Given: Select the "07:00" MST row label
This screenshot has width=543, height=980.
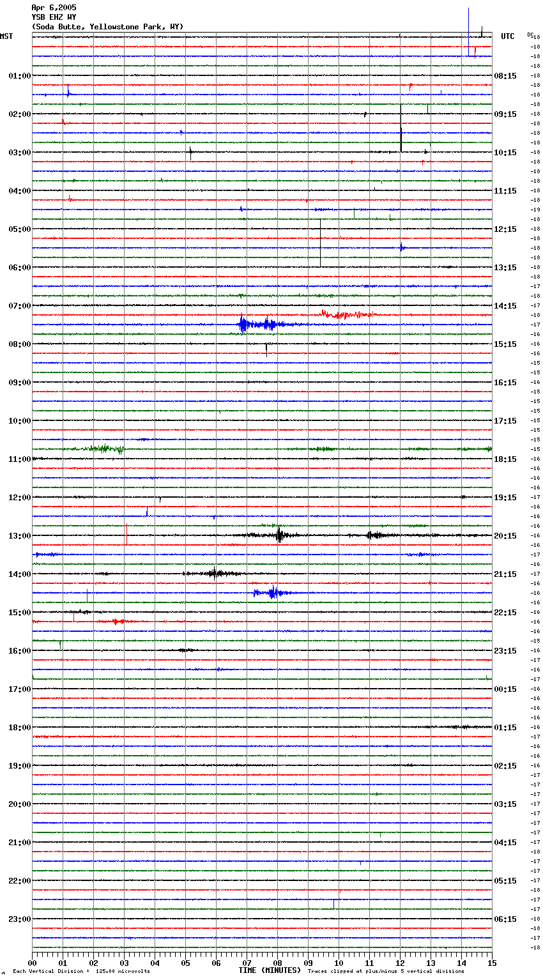Looking at the screenshot, I should [x=20, y=306].
